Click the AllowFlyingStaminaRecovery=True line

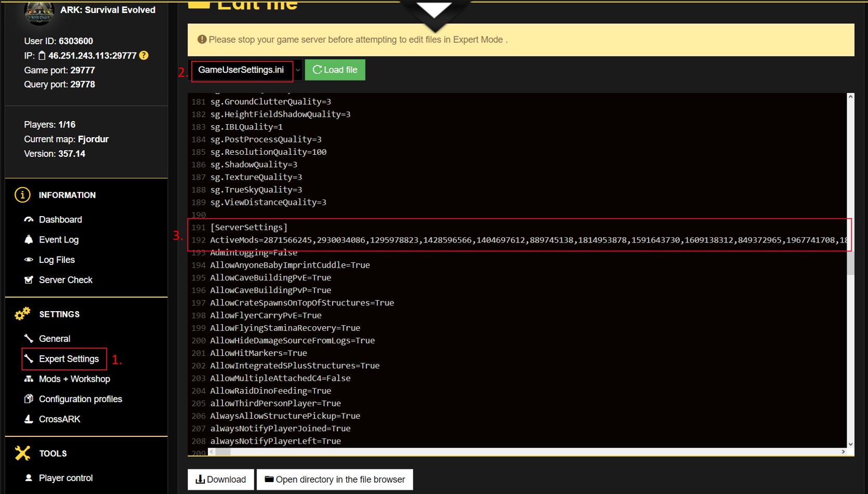[x=285, y=328]
